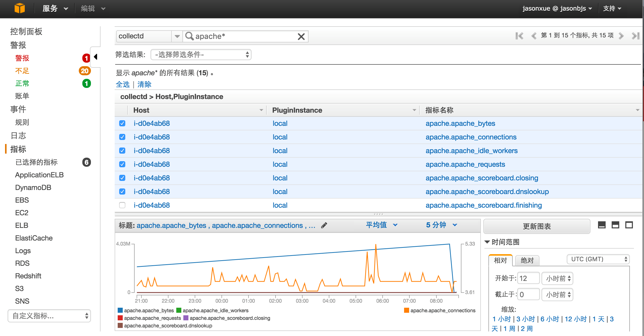
Task: Select the smallest graph pane layout icon
Action: 602,225
